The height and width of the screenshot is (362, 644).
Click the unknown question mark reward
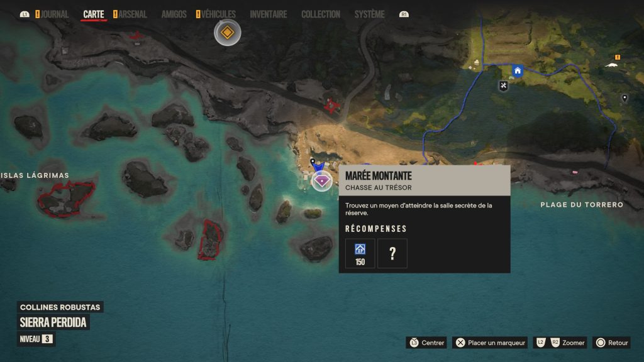click(x=392, y=254)
